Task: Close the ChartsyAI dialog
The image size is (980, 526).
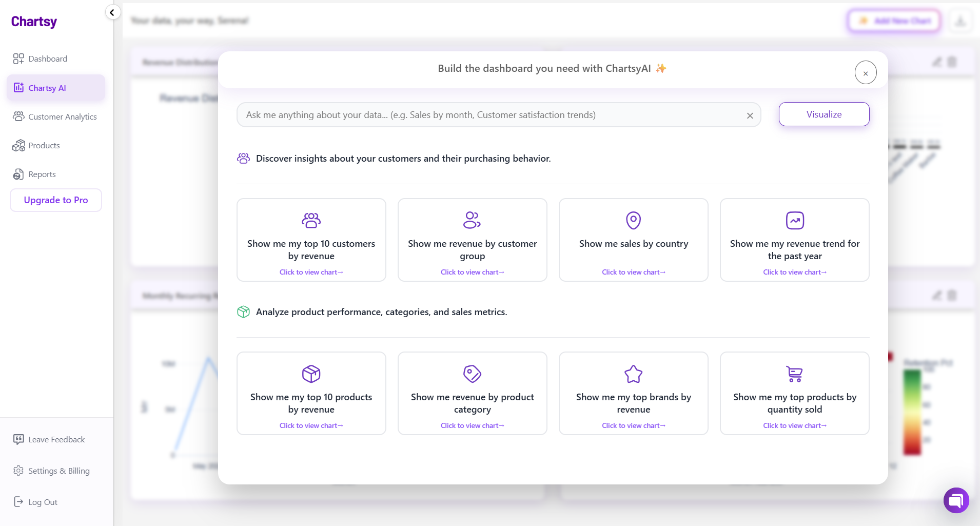Action: 865,73
